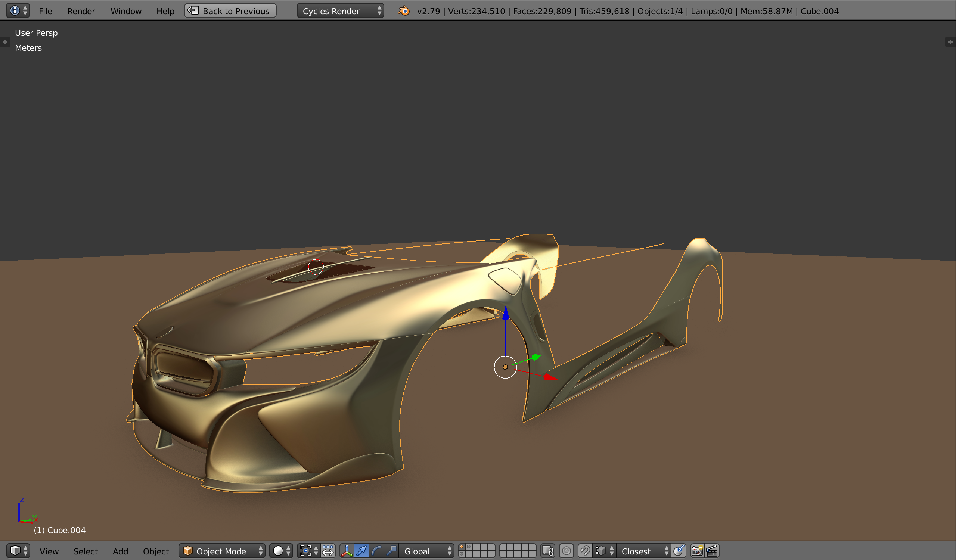
Task: Open the Cycles Render engine dropdown
Action: pyautogui.click(x=340, y=11)
